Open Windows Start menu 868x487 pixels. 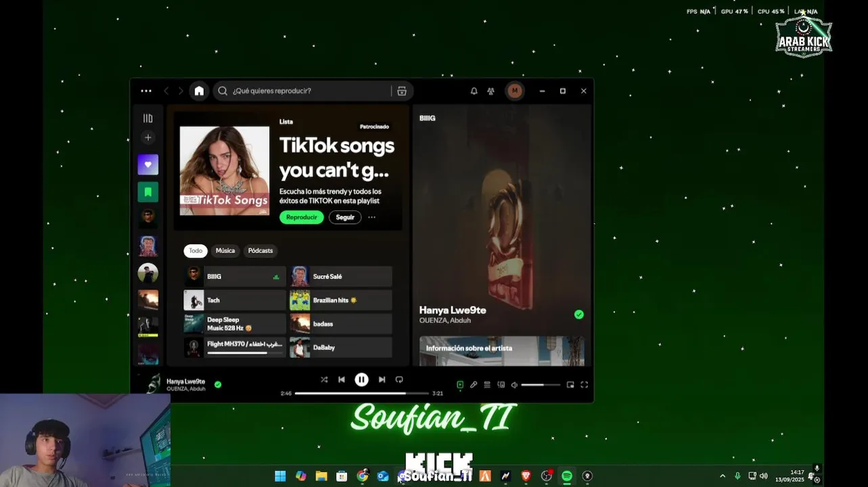pos(280,476)
